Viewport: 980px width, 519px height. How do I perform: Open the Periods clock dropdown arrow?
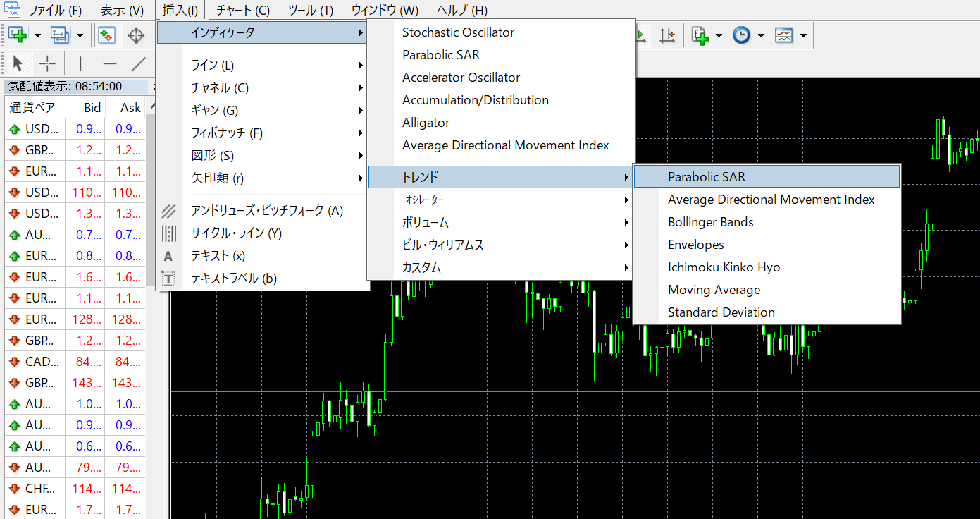click(761, 35)
